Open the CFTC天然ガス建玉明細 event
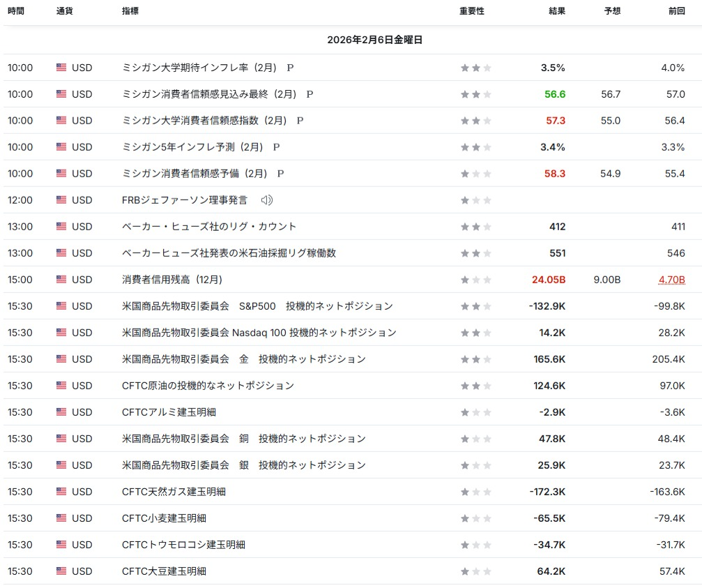The image size is (702, 588). [174, 492]
